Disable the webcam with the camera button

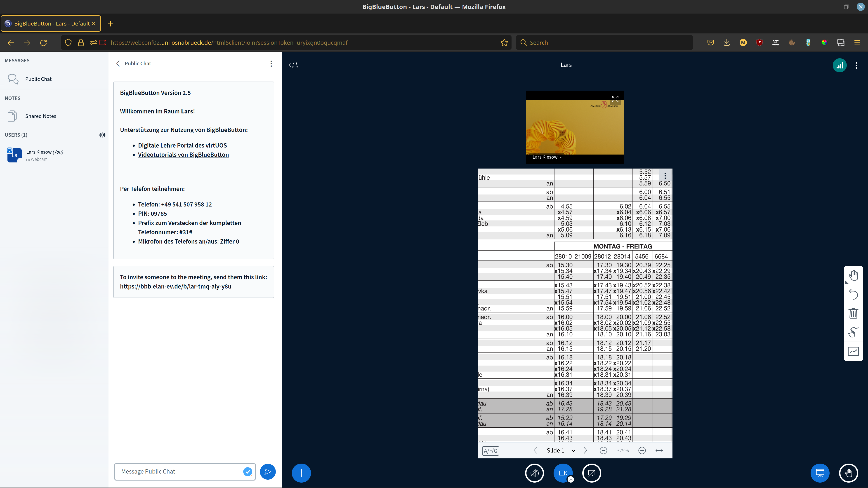click(x=563, y=473)
